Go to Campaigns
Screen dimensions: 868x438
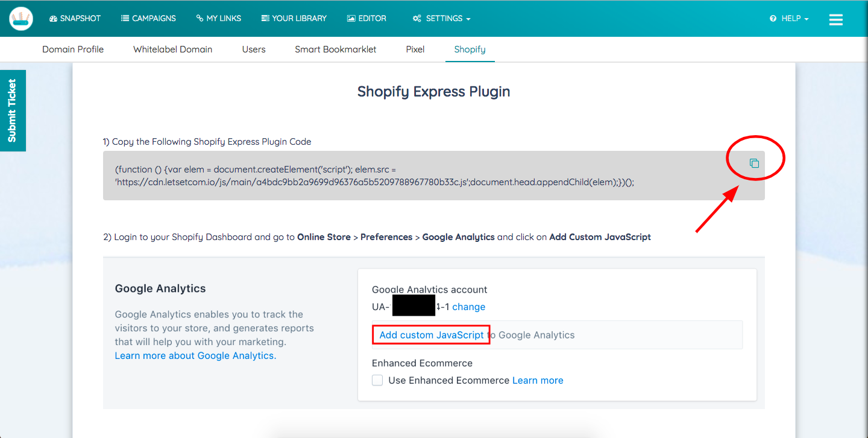tap(148, 19)
